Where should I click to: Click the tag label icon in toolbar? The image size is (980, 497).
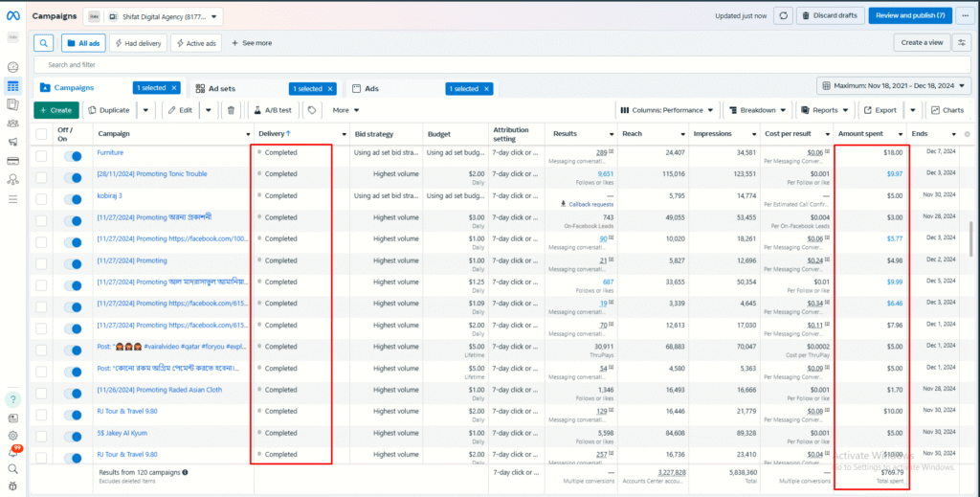click(x=312, y=110)
